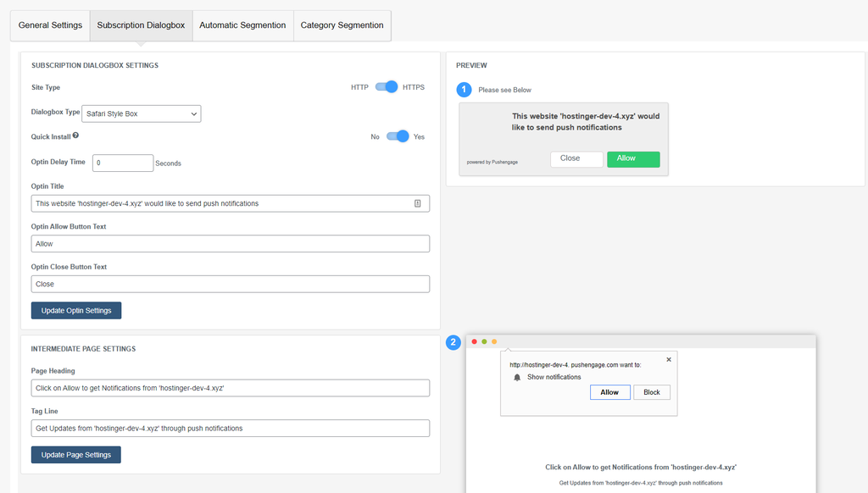Image resolution: width=868 pixels, height=493 pixels.
Task: Close the browser permission popup with X
Action: (668, 359)
